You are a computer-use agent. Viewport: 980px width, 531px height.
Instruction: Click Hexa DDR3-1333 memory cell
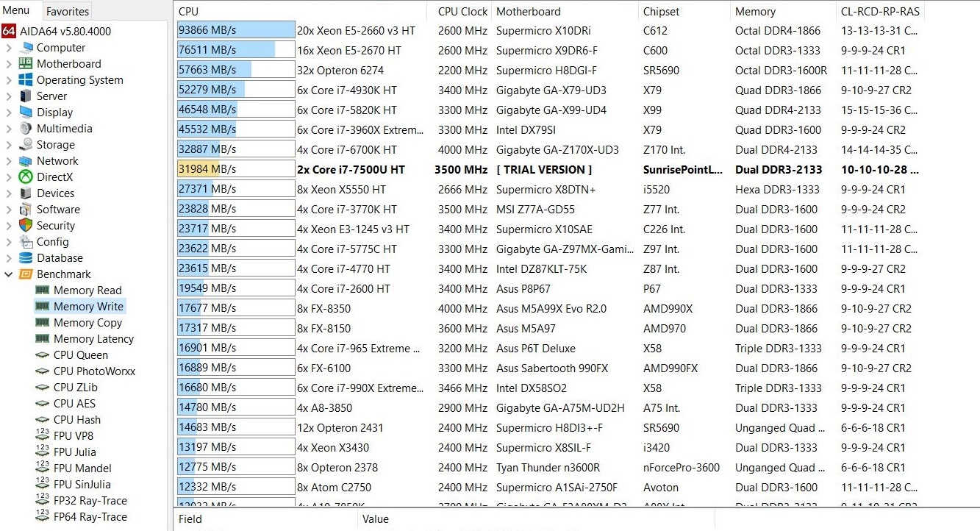777,190
